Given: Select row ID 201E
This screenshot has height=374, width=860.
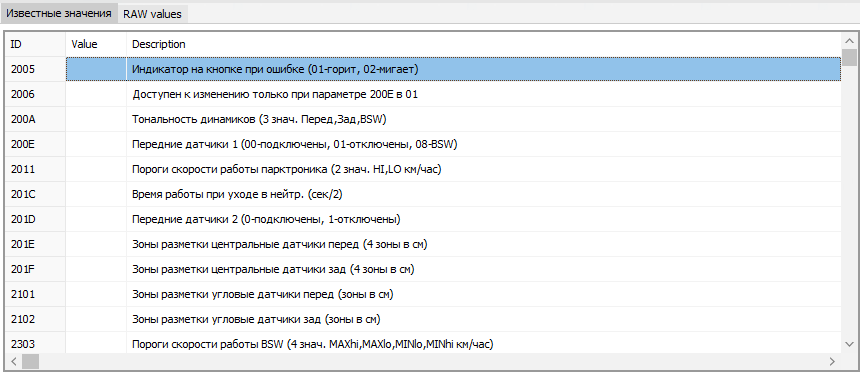Looking at the screenshot, I should tap(423, 245).
